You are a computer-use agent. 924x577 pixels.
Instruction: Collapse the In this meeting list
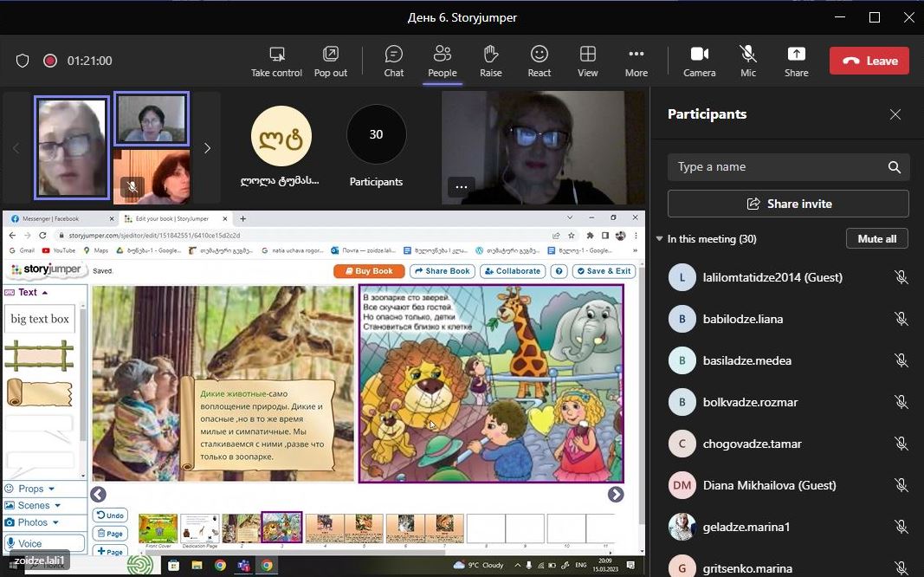point(659,239)
